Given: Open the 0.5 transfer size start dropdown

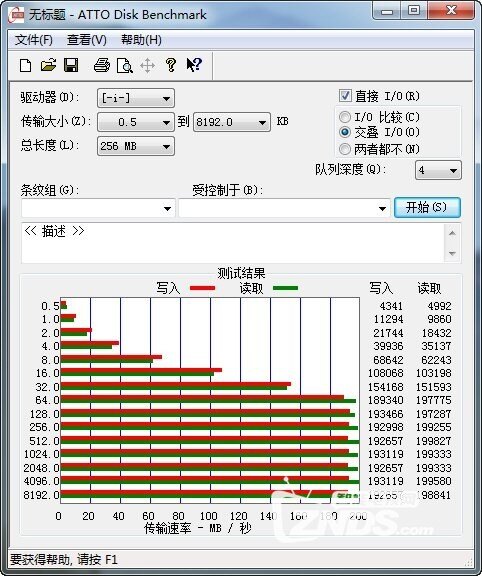Looking at the screenshot, I should (x=136, y=122).
